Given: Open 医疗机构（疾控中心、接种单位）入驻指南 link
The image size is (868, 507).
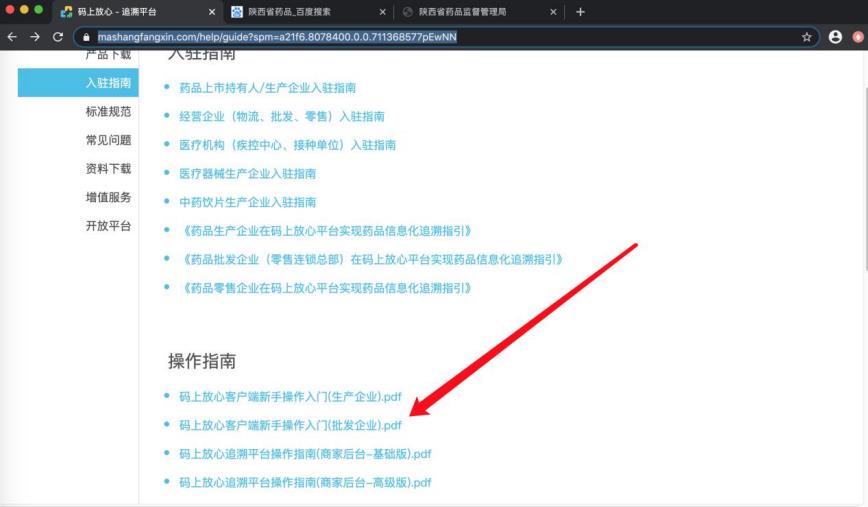Looking at the screenshot, I should 287,145.
